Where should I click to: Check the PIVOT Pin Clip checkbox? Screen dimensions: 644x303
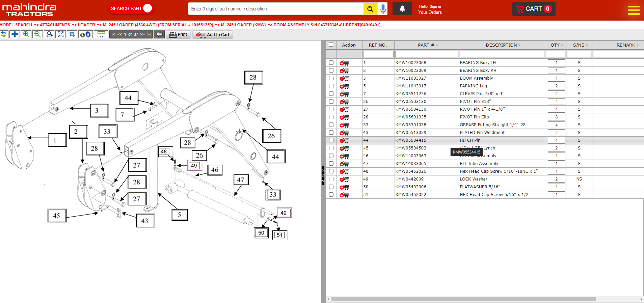331,117
